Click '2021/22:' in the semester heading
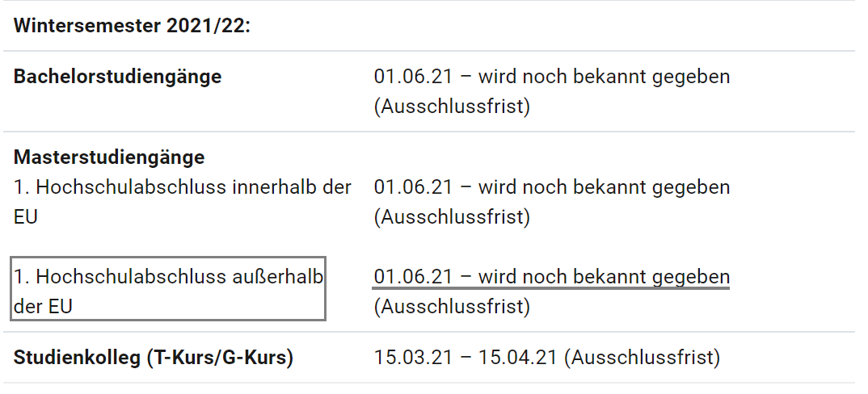Viewport: 868px width, 394px height. click(x=209, y=26)
